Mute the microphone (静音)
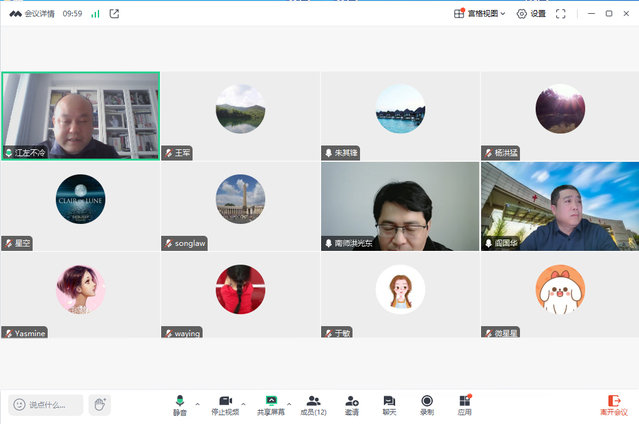 point(180,404)
